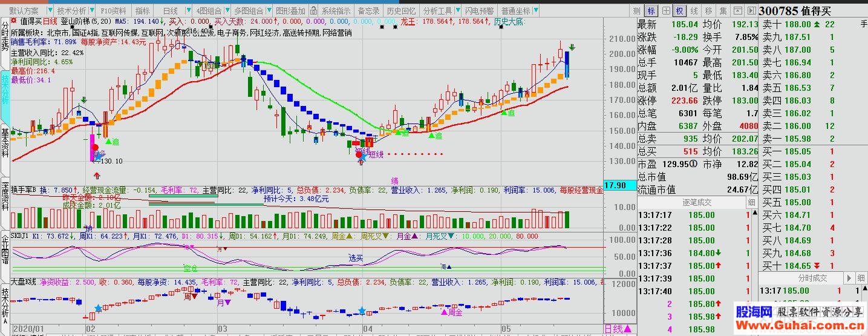868x336 pixels.
Task: Click the 集 collection icon
Action: pyautogui.click(x=723, y=11)
